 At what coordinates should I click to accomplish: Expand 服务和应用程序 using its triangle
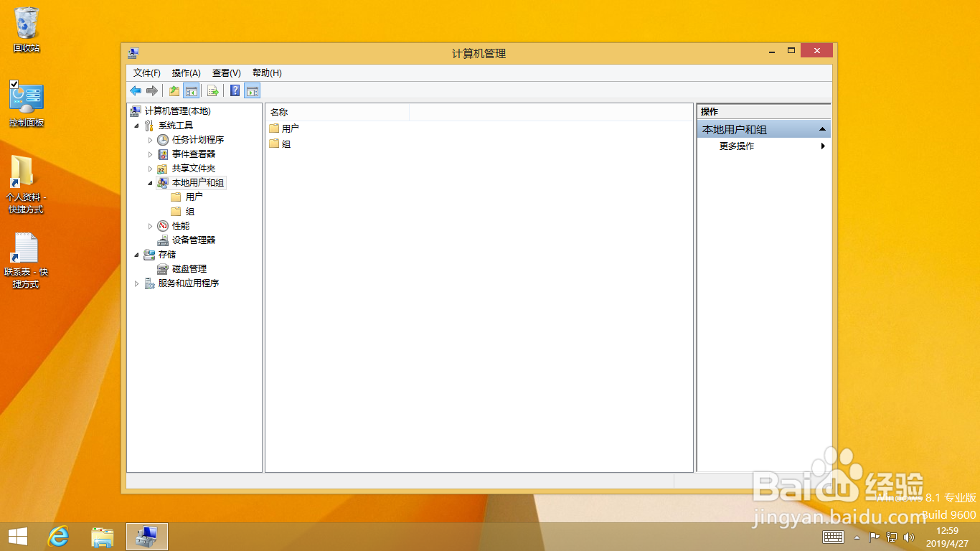coord(136,283)
